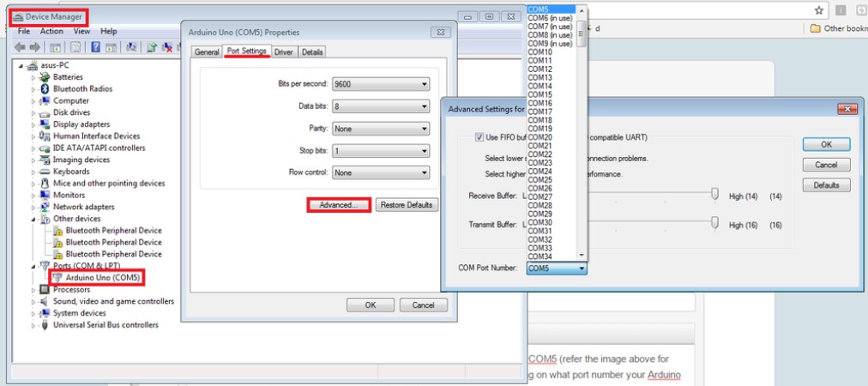Viewport: 868px width, 386px height.
Task: Select Arduino Uno (COM5) in device tree
Action: click(102, 278)
